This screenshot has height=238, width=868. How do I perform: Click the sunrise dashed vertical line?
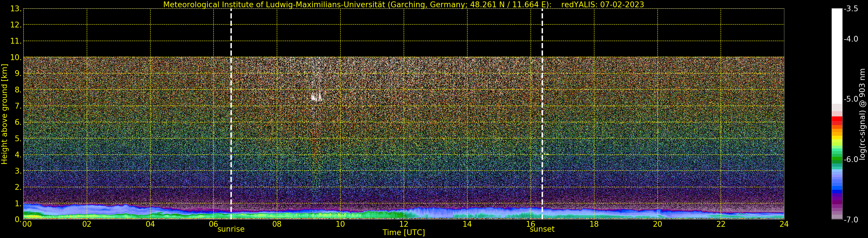click(231, 114)
